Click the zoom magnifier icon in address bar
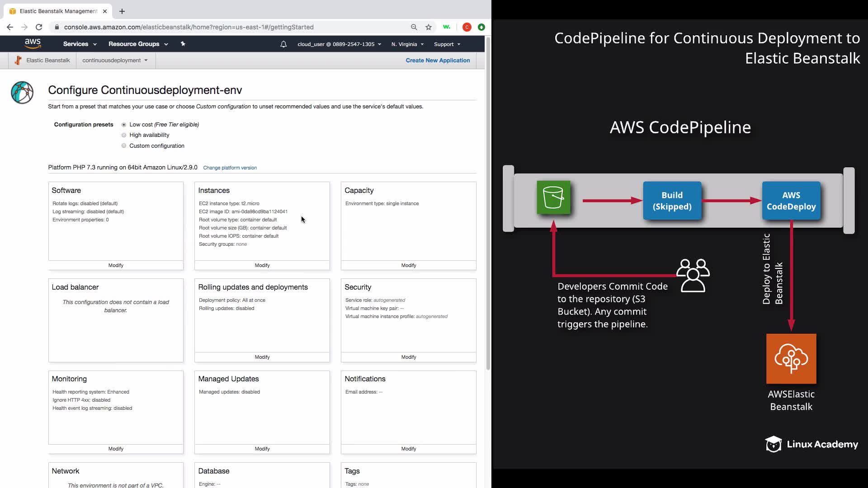 [414, 27]
